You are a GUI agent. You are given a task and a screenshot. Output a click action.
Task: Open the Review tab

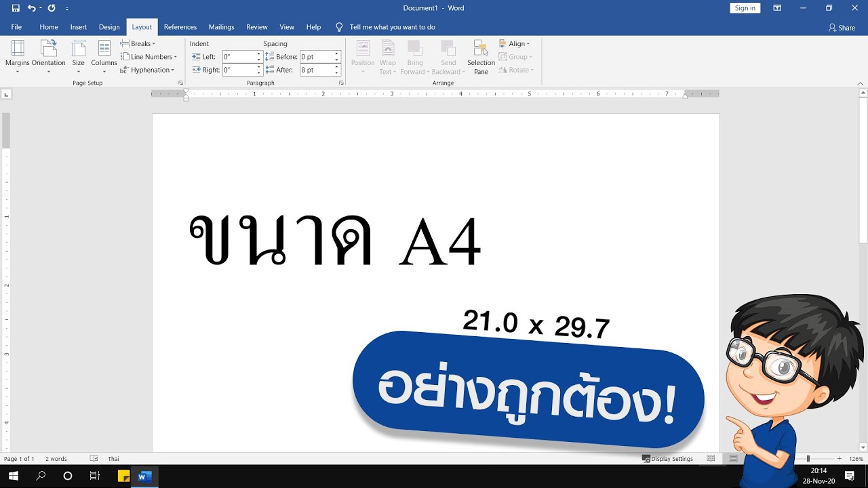click(x=257, y=27)
